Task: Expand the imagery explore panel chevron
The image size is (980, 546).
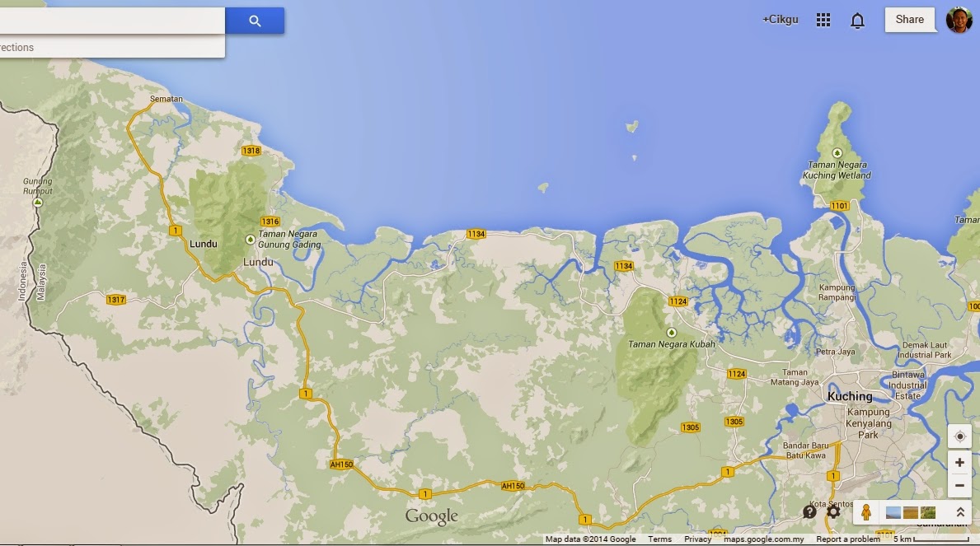Action: click(960, 512)
